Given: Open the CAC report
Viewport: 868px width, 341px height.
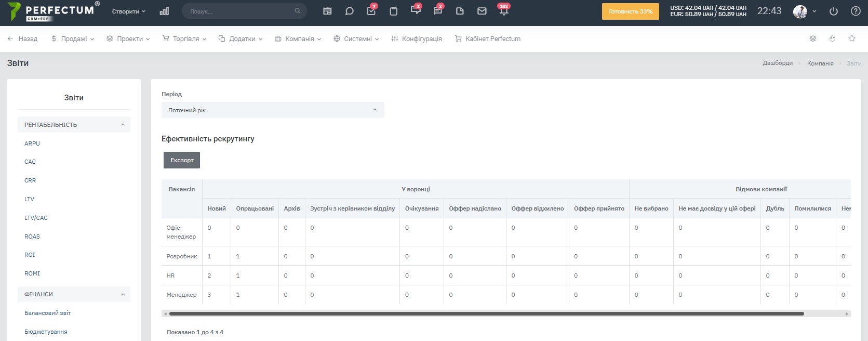Looking at the screenshot, I should (30, 162).
